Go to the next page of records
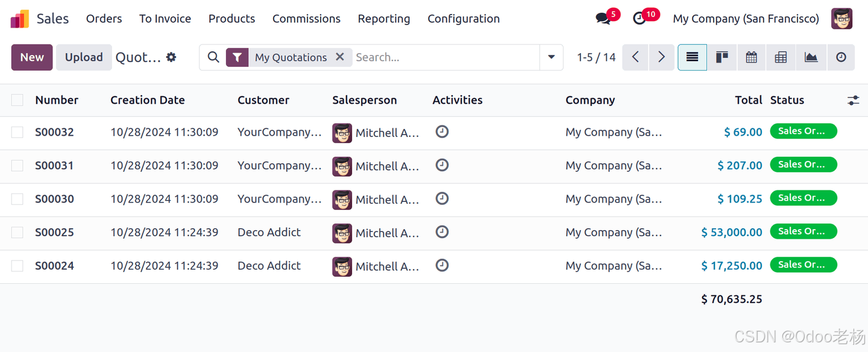Image resolution: width=868 pixels, height=352 pixels. tap(661, 57)
